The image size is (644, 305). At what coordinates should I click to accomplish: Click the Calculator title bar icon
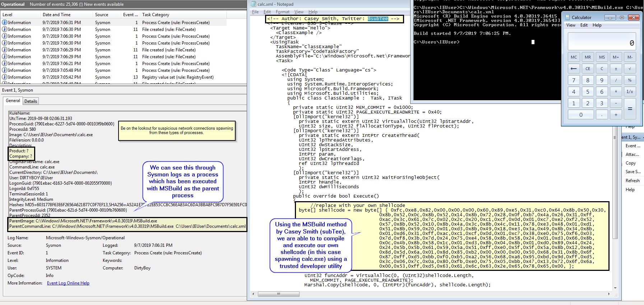567,17
